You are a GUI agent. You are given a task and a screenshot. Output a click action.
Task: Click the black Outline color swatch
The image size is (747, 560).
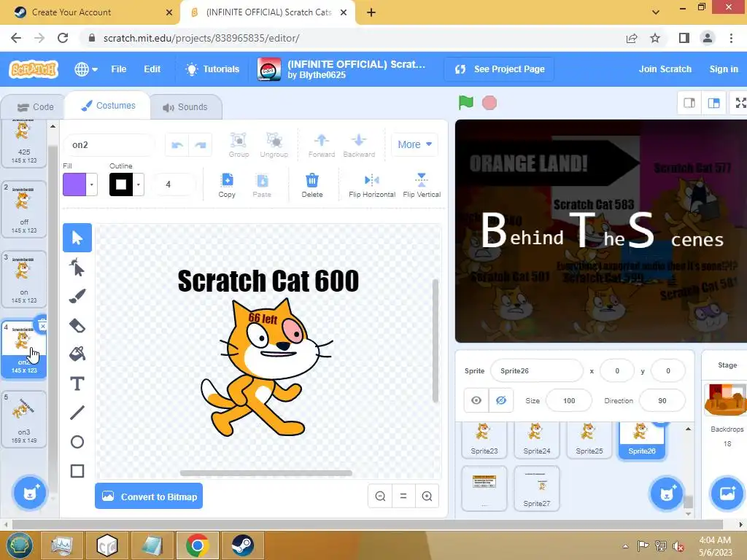coord(121,184)
